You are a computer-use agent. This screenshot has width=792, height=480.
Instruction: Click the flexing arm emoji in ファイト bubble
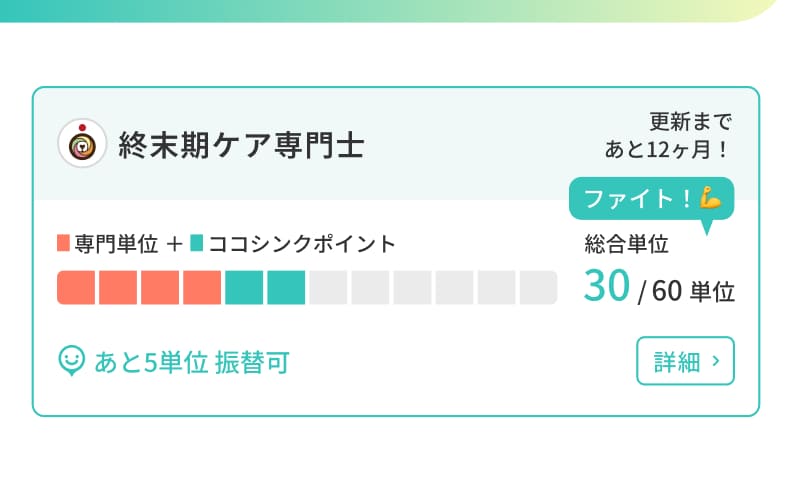[711, 198]
